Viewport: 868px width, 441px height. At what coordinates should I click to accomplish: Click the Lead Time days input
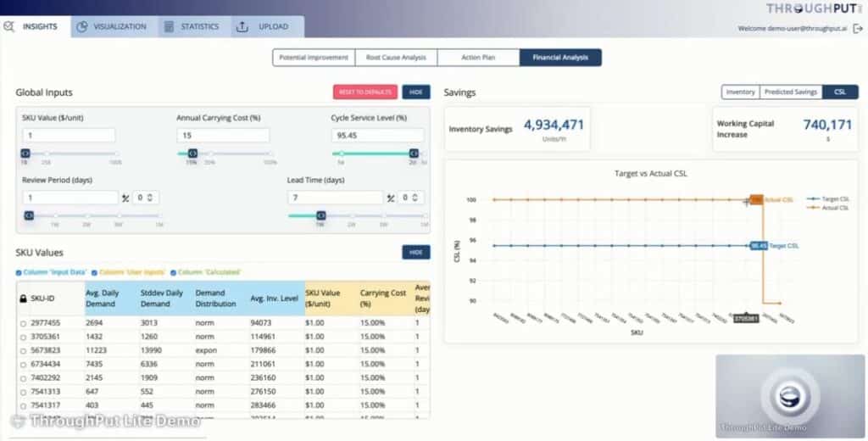(x=335, y=198)
